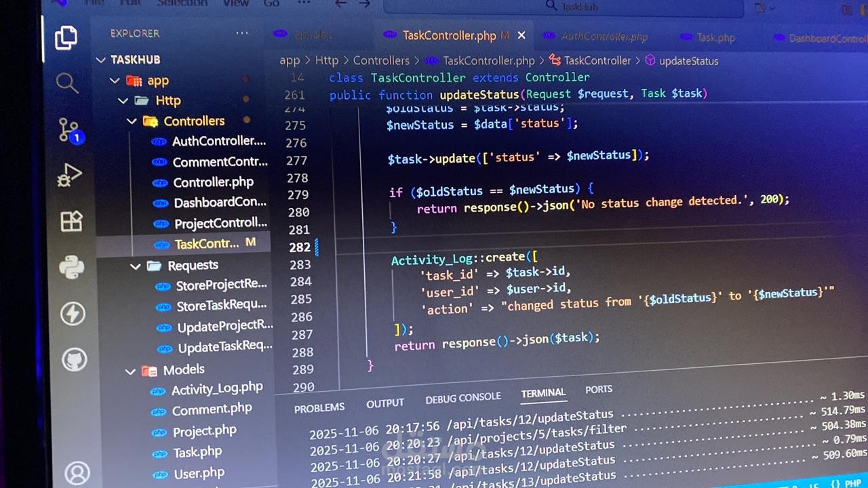Viewport: 868px width, 488px height.
Task: Click the app breadcrumb segment
Action: point(290,60)
